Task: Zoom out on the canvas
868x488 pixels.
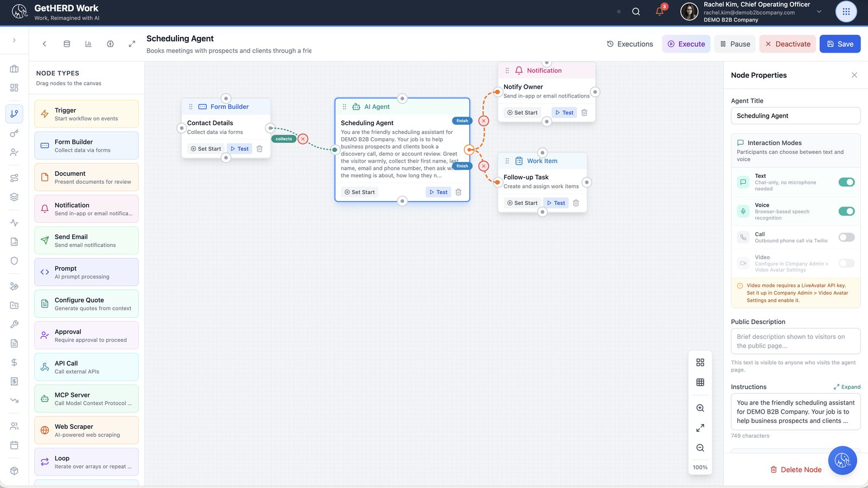Action: pos(700,448)
